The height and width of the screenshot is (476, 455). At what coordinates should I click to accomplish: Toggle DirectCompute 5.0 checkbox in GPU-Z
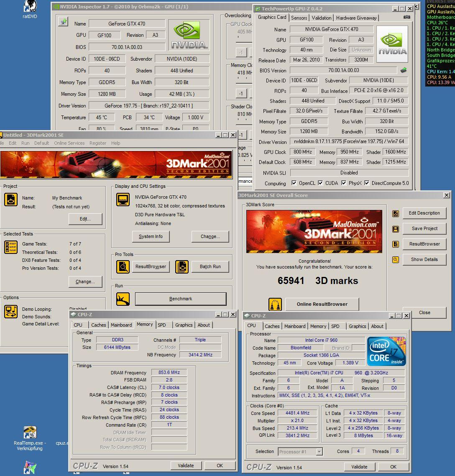click(367, 183)
